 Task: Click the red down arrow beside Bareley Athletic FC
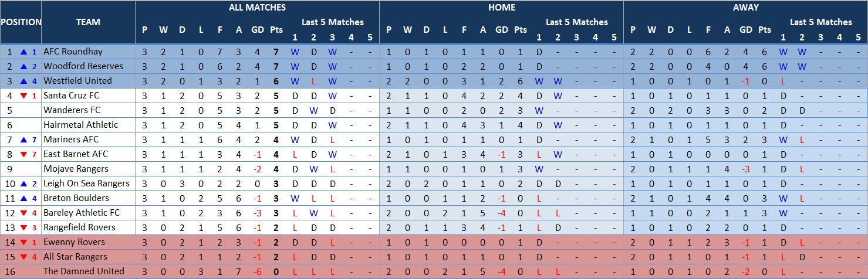click(x=24, y=213)
